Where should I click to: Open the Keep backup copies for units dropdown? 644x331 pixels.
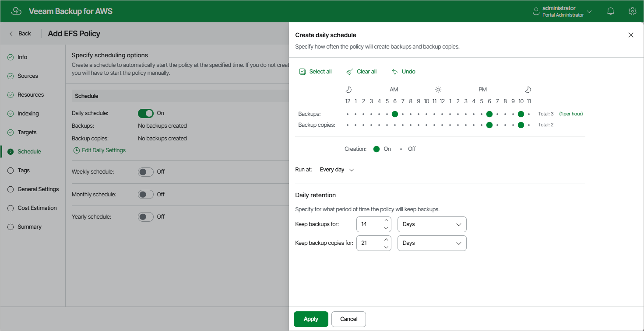432,243
